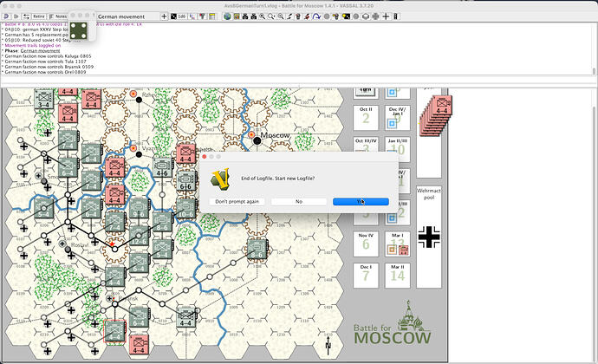This screenshot has height=364, width=598.
Task: Click the Mar II turn 14 box
Action: 398,272
